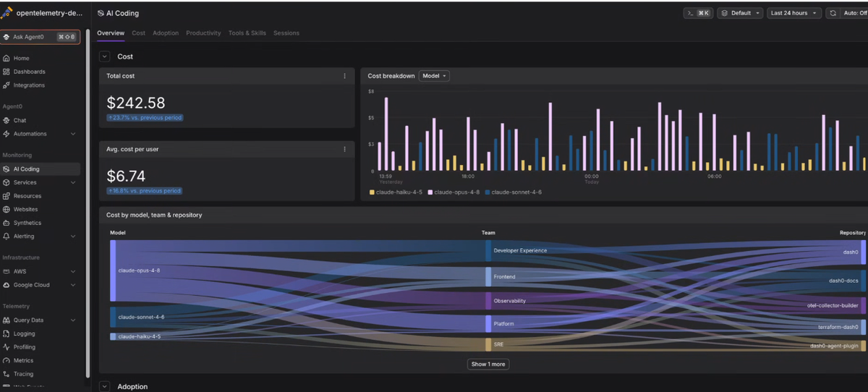
Task: Switch to the Productivity tab
Action: coord(203,33)
